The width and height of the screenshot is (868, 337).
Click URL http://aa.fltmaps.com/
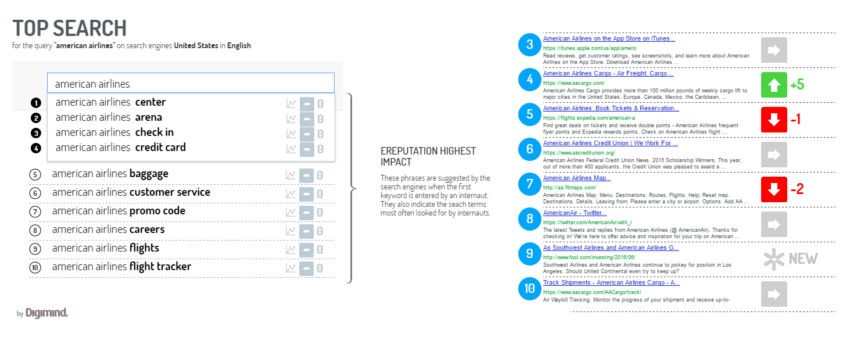(569, 188)
